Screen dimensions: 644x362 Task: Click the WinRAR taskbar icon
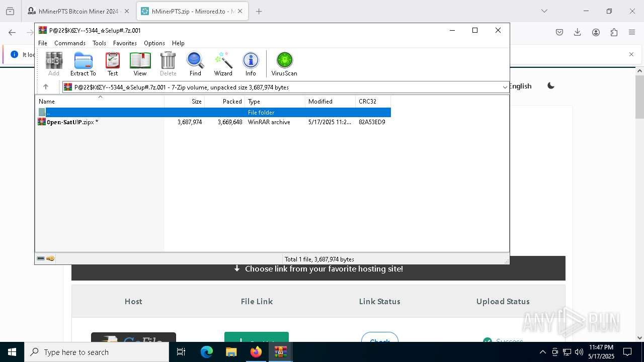tap(280, 352)
